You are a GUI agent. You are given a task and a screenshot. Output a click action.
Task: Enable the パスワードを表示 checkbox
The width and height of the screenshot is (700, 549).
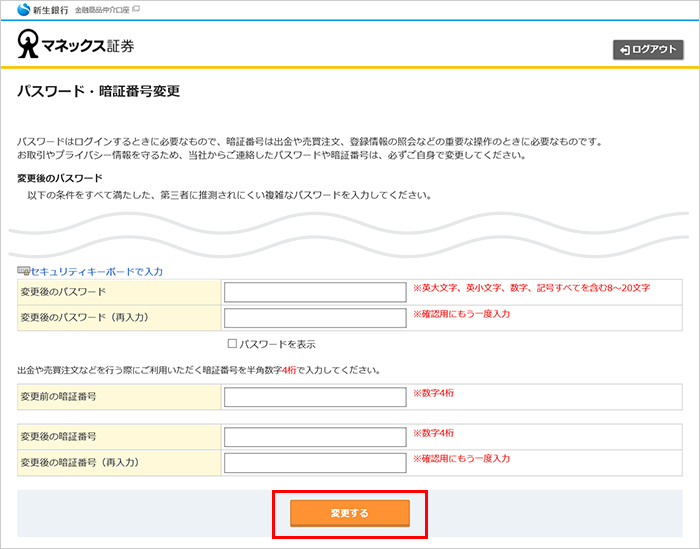pyautogui.click(x=232, y=344)
